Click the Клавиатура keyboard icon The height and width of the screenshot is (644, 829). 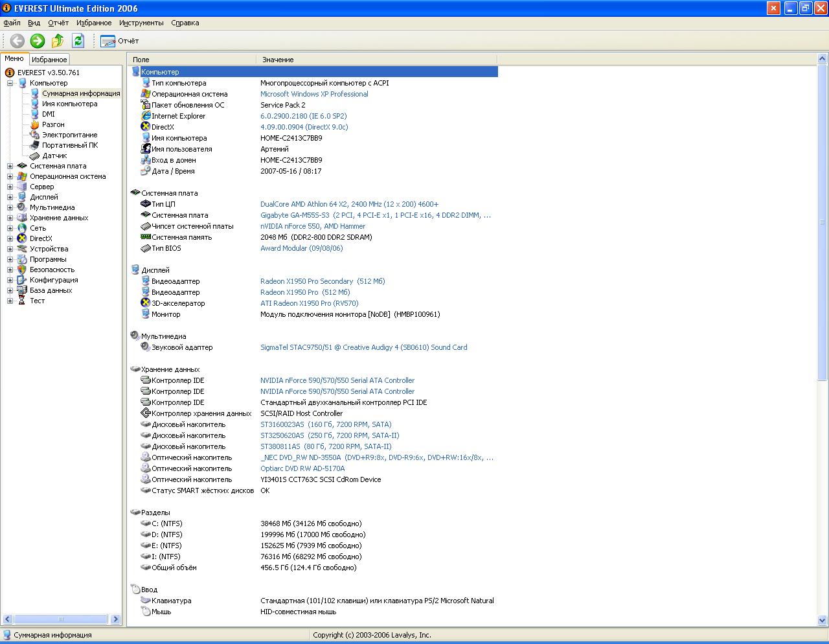[x=146, y=601]
